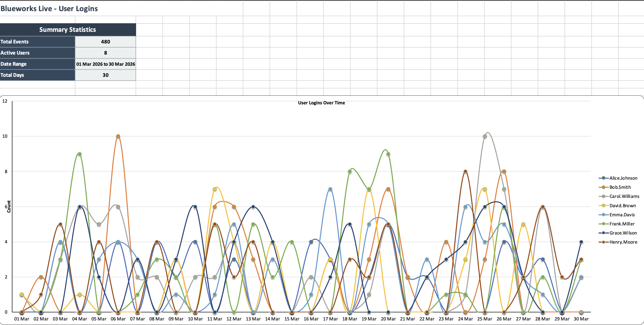This screenshot has height=325, width=644.
Task: Click Frank.Miller's point of 9 on 20 Mar
Action: coord(388,154)
